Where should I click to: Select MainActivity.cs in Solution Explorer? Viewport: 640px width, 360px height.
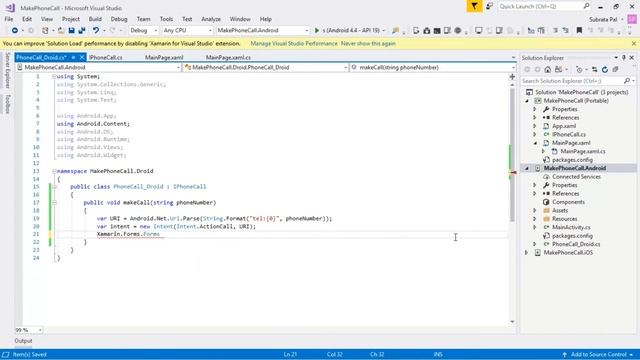tap(571, 227)
